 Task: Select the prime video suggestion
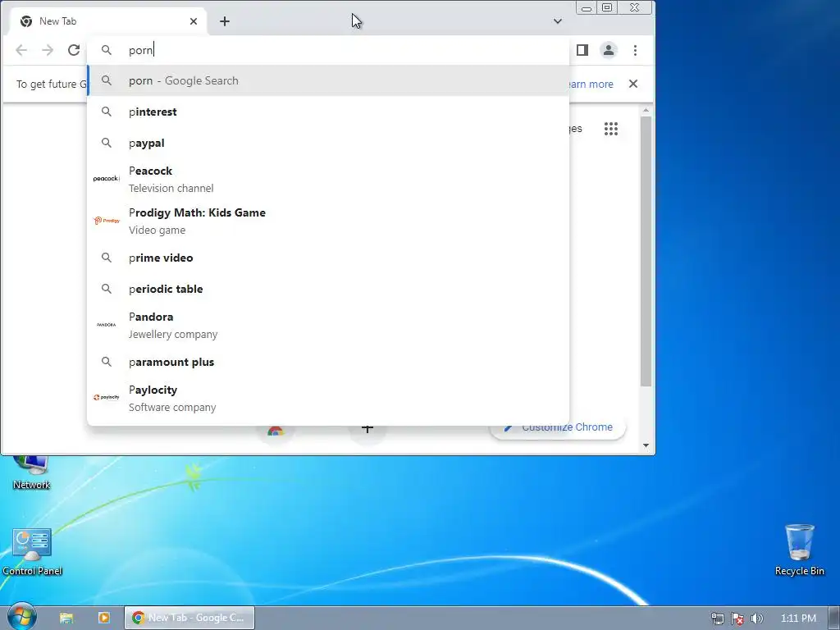[x=328, y=258]
